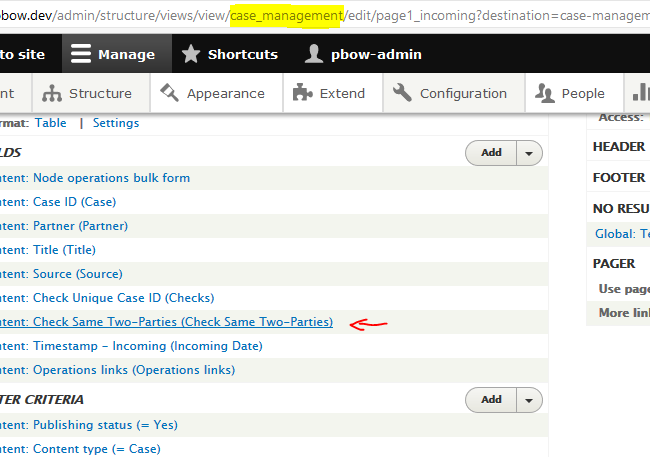Expand the Filter Criteria Add dropdown arrow
The width and height of the screenshot is (650, 457).
tap(529, 400)
